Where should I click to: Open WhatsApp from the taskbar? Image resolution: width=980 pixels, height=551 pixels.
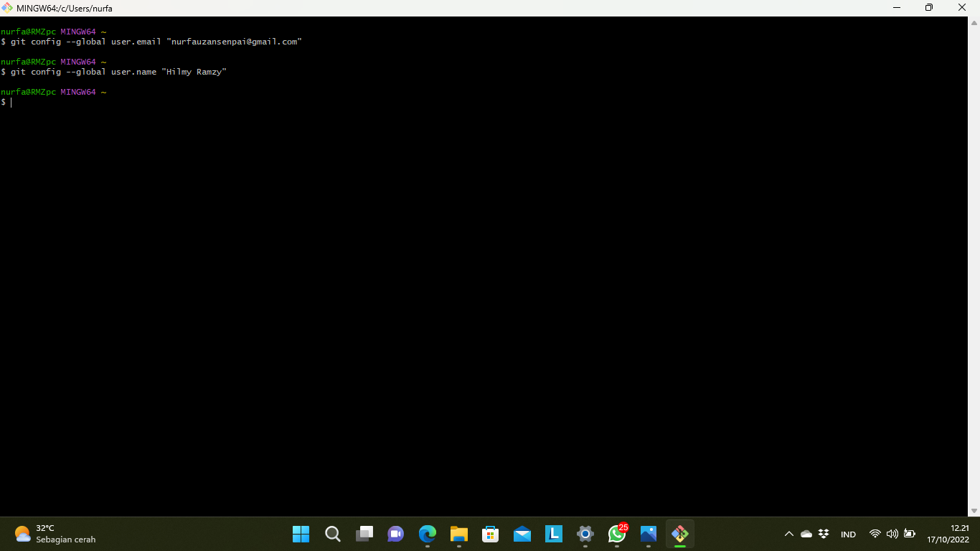click(617, 534)
